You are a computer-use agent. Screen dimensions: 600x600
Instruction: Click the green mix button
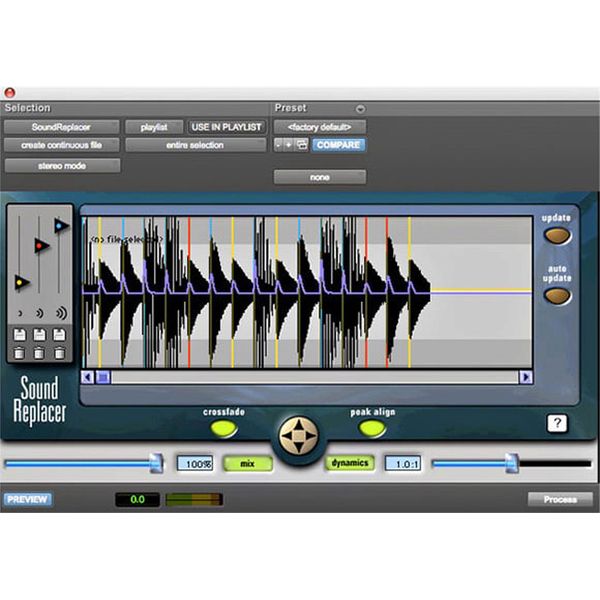tap(247, 463)
